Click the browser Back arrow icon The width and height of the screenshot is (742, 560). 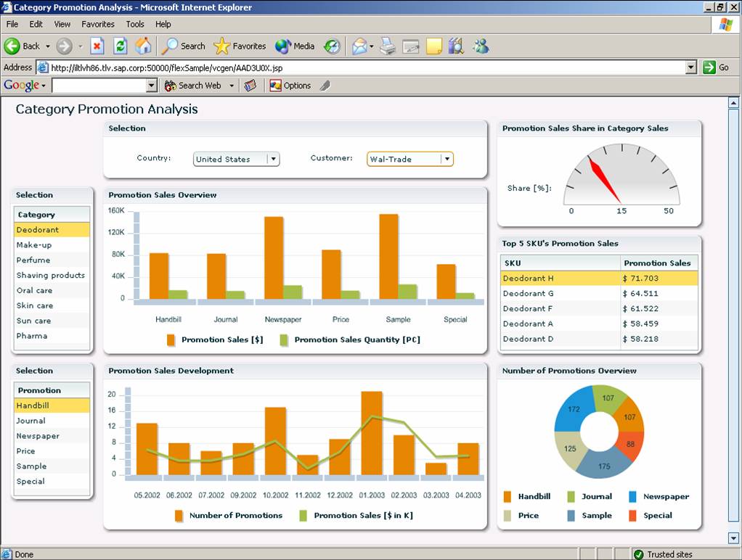coord(12,46)
